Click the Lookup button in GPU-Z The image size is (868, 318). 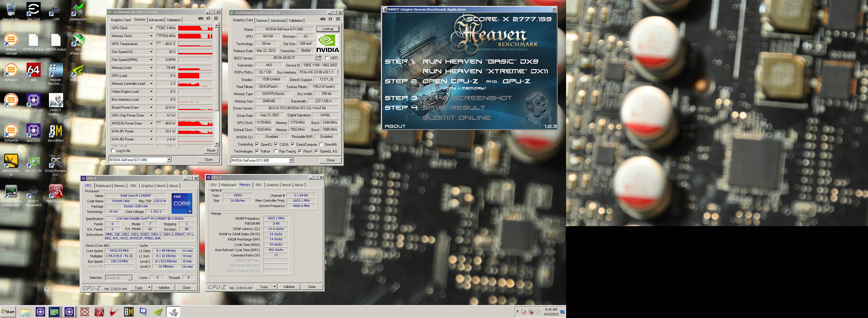pyautogui.click(x=328, y=29)
